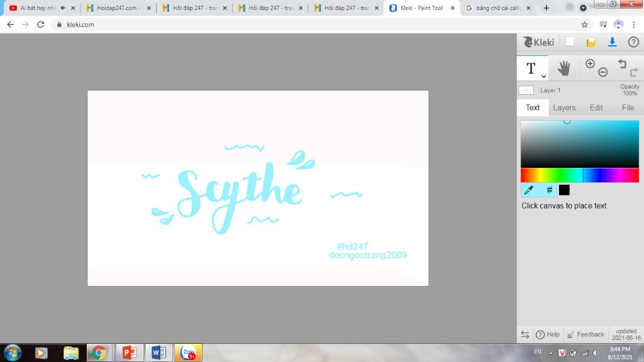Open the volume control in tray
The width and height of the screenshot is (644, 362).
pos(596,353)
